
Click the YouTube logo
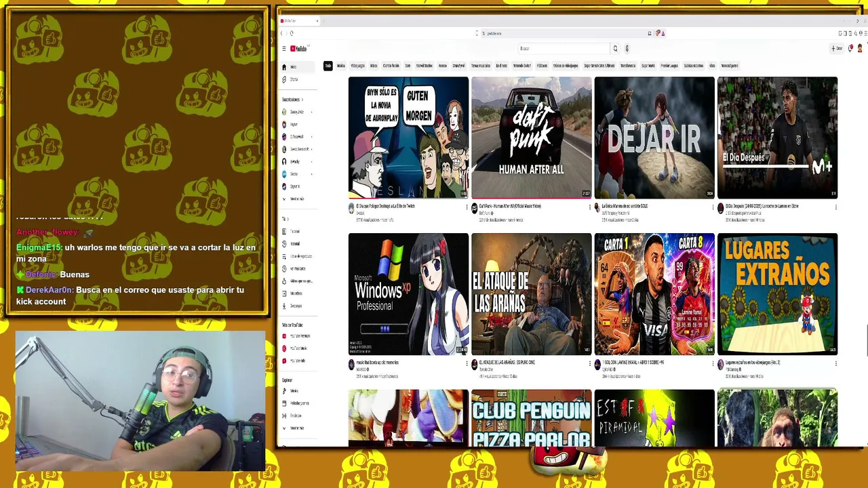pos(299,49)
